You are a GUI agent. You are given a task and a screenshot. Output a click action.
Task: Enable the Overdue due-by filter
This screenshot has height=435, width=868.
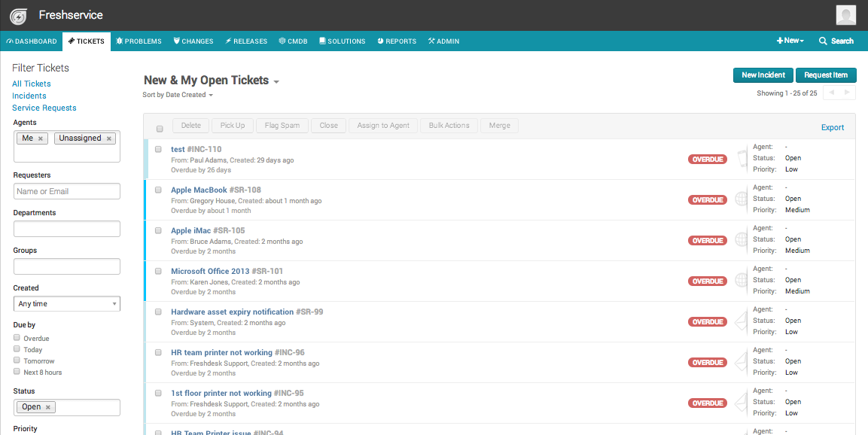(17, 338)
